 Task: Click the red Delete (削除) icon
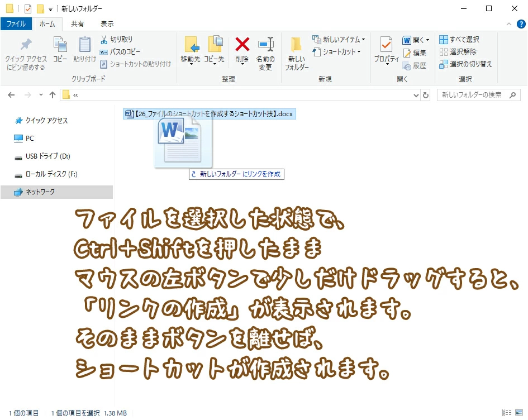click(242, 45)
